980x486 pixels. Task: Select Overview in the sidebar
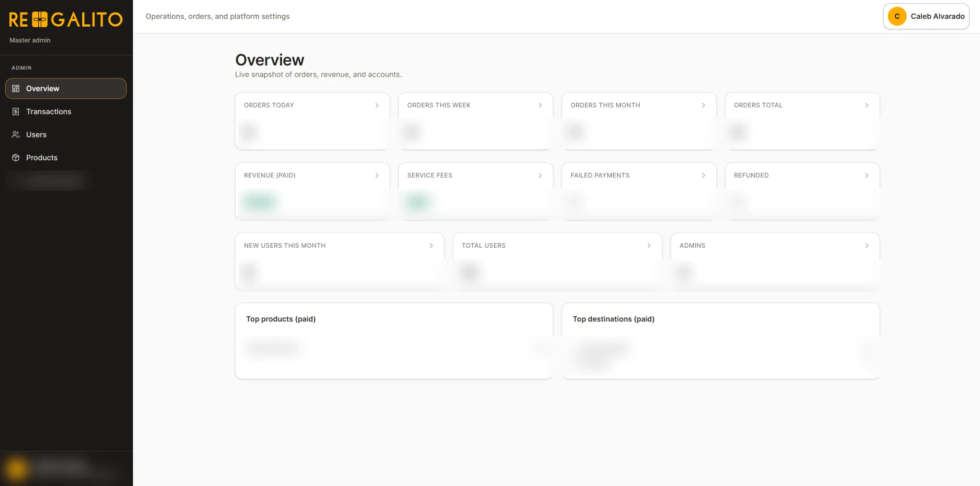(x=66, y=89)
